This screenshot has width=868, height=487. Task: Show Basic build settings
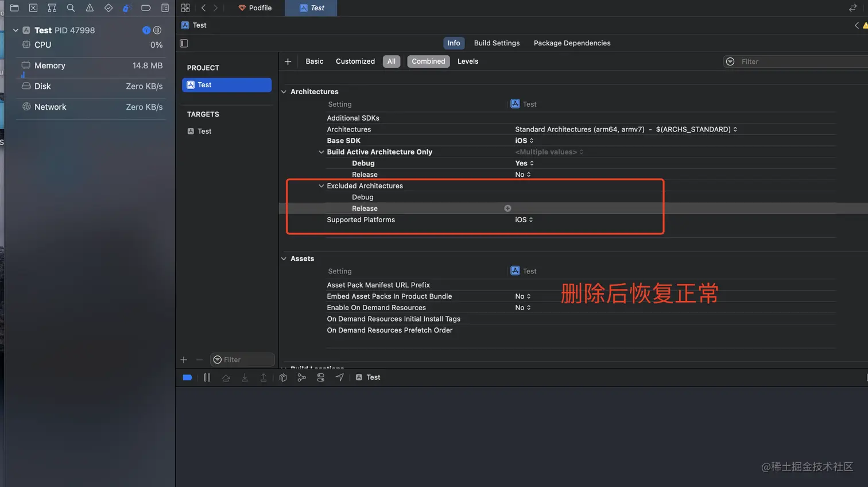click(315, 61)
